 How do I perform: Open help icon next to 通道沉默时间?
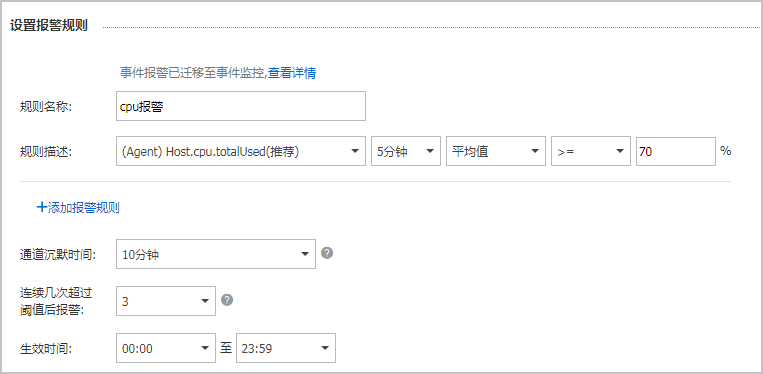(x=327, y=253)
